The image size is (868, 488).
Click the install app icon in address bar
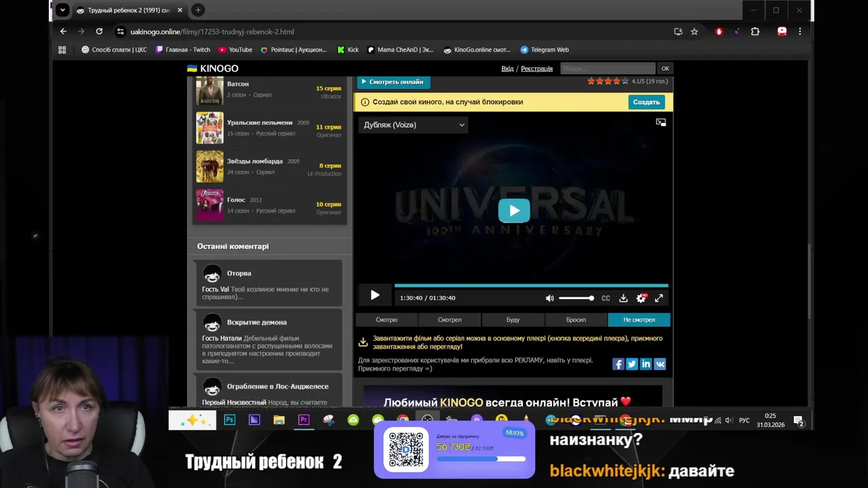coord(678,31)
